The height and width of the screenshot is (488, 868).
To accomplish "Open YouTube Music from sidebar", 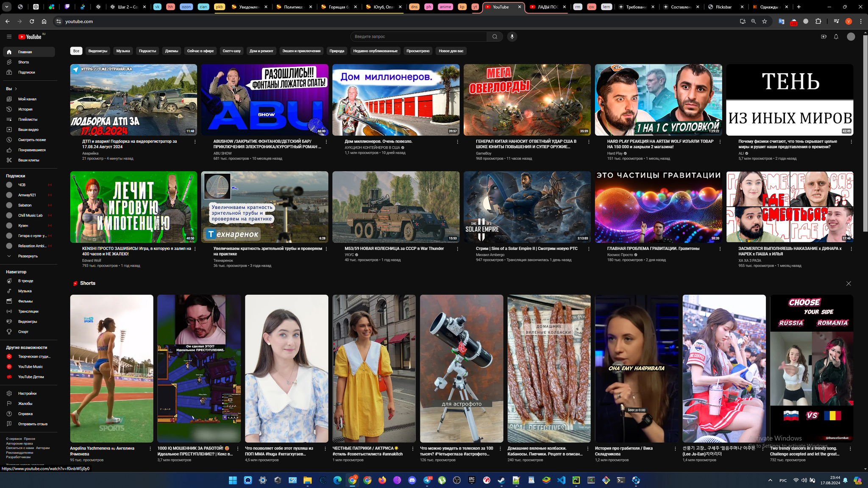I will tap(30, 367).
